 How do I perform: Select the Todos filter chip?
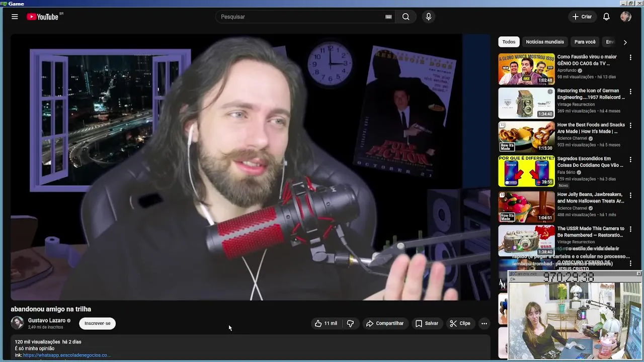pos(509,42)
